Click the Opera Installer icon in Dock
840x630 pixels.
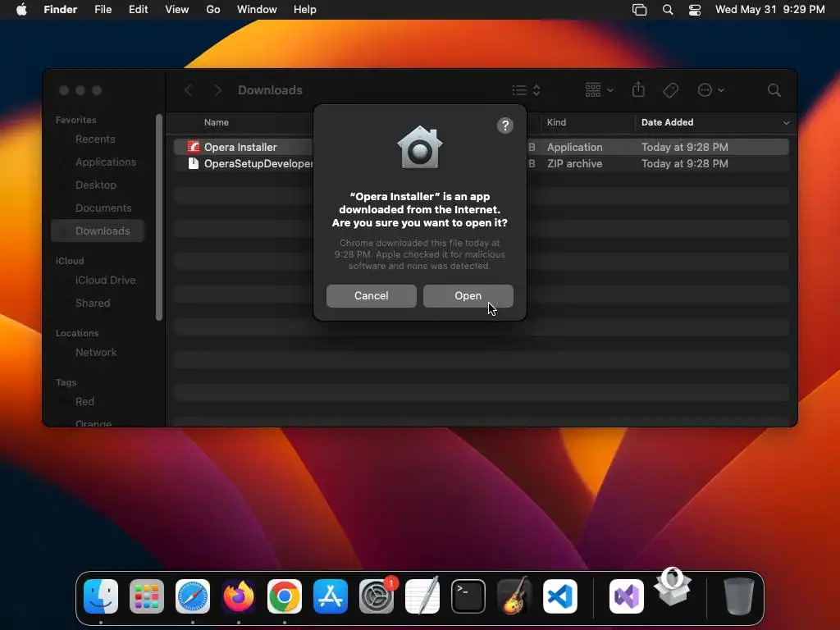pyautogui.click(x=673, y=587)
